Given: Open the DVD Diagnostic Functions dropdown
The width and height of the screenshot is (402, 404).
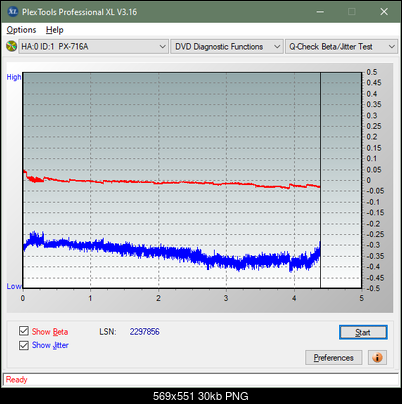Looking at the screenshot, I should tap(227, 46).
